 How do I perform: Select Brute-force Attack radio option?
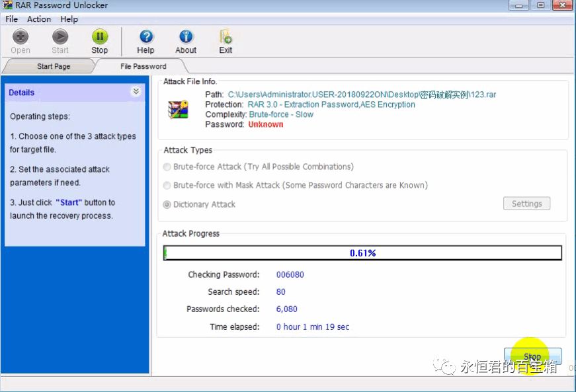tap(167, 167)
